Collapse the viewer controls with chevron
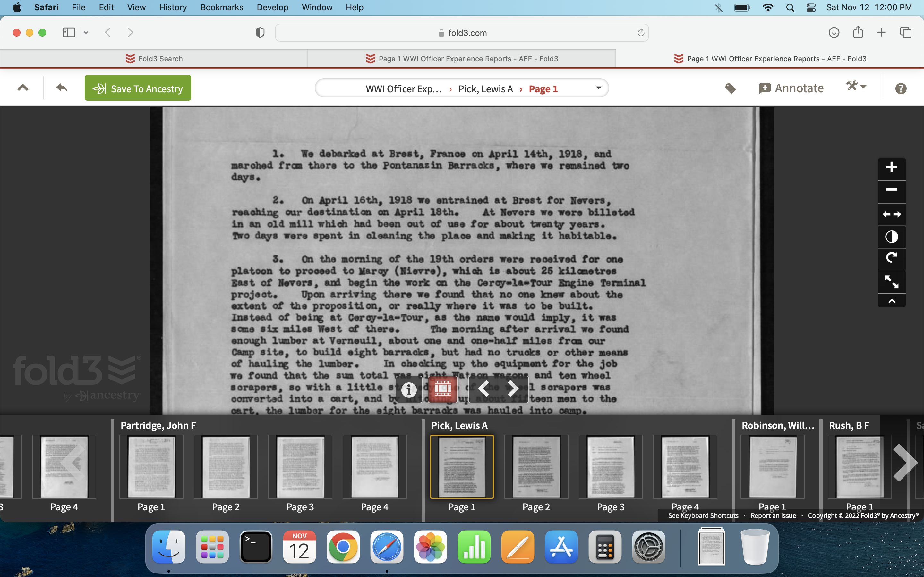The height and width of the screenshot is (577, 924). pyautogui.click(x=891, y=301)
